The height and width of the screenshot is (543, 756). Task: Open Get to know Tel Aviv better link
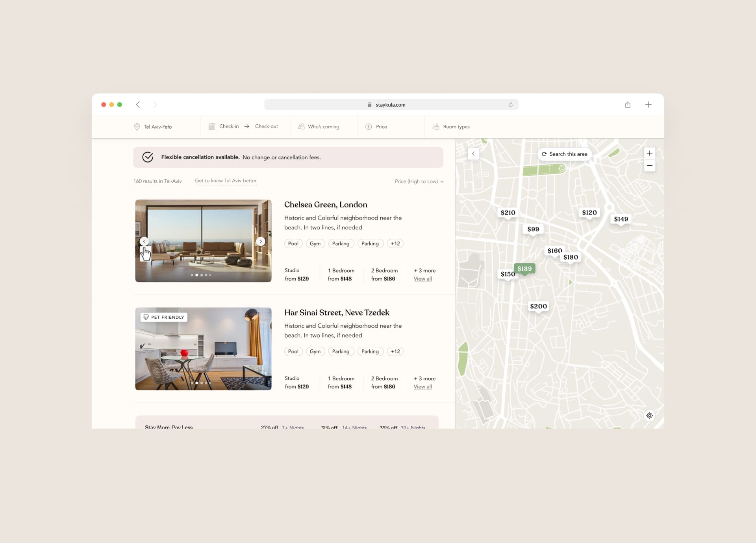point(226,181)
